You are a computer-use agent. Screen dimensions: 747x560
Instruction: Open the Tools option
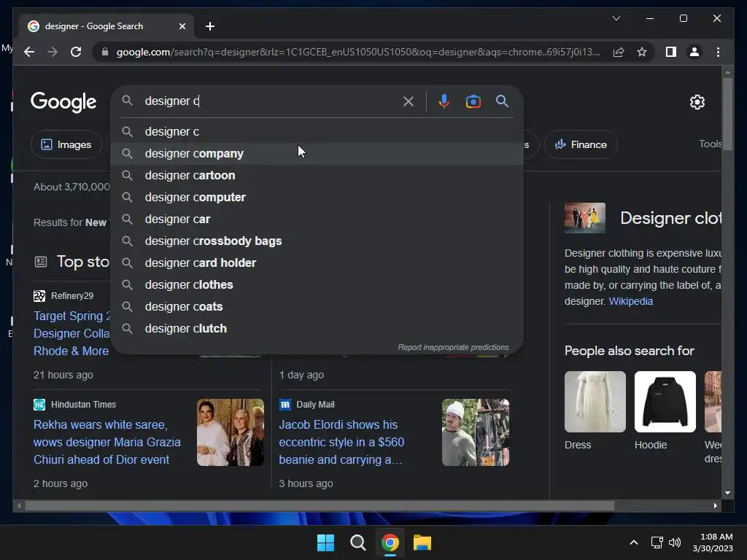[710, 144]
